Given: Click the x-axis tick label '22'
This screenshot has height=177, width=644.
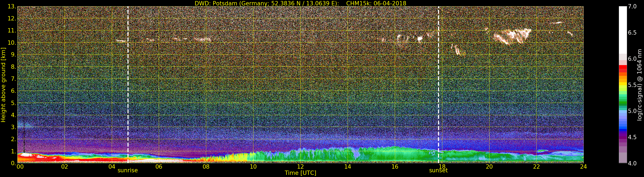Looking at the screenshot, I should click(x=536, y=167).
